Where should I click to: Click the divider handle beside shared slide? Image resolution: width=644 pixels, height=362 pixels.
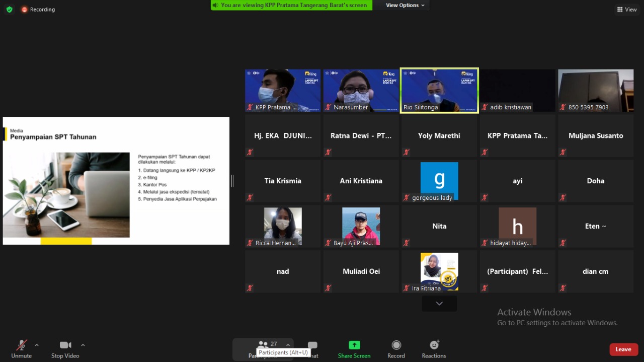[x=232, y=181]
